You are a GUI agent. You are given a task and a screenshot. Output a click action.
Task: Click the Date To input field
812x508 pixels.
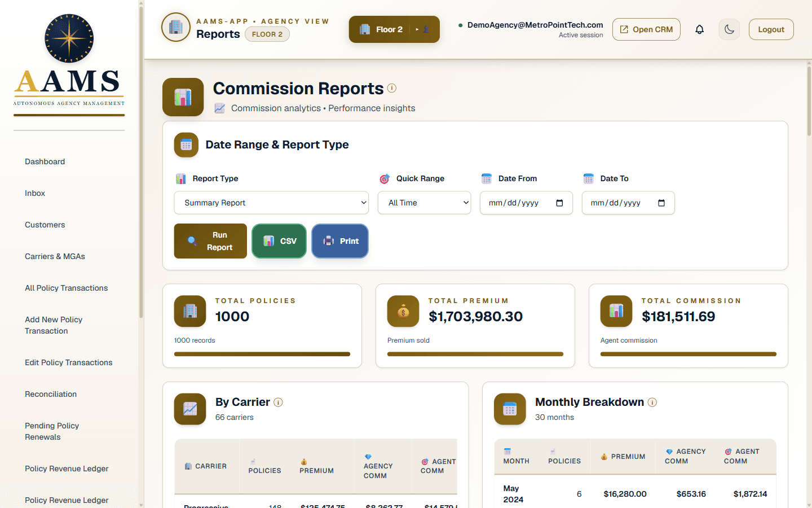(x=628, y=203)
